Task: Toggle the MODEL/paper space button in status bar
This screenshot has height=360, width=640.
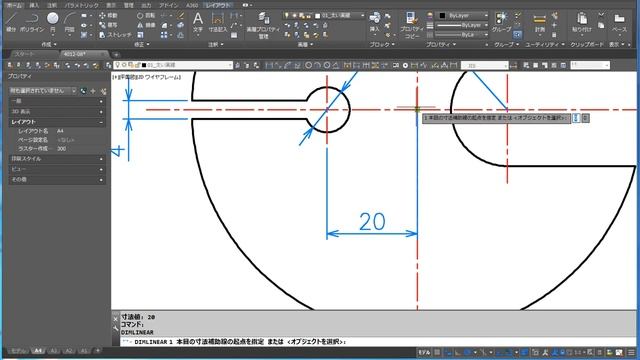Action: (424, 352)
